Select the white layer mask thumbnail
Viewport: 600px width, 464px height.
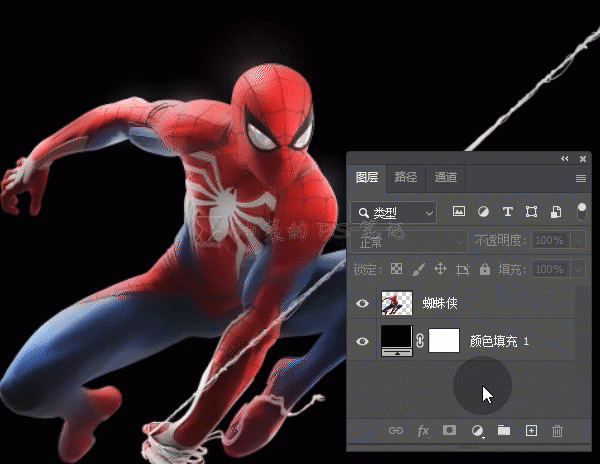444,340
